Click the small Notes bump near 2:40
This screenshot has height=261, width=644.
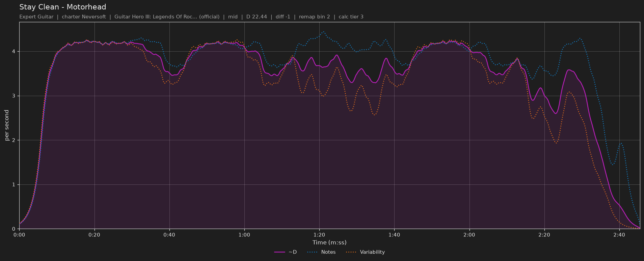tap(621, 143)
